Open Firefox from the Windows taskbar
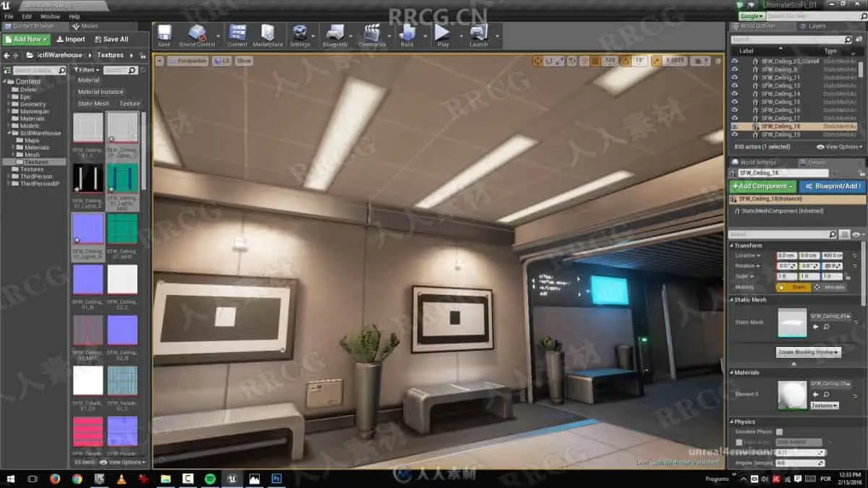The width and height of the screenshot is (868, 488). pos(55,479)
